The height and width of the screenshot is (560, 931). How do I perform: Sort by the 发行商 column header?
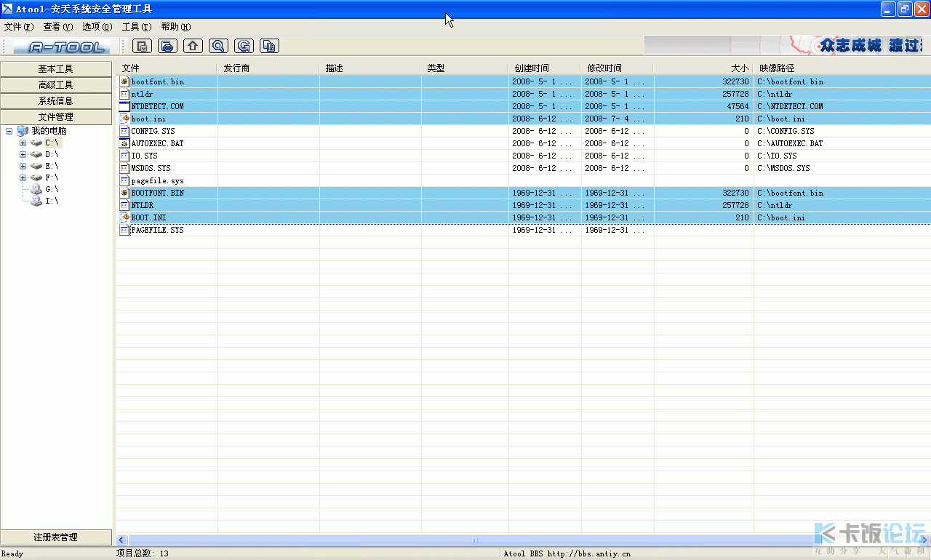click(x=268, y=68)
